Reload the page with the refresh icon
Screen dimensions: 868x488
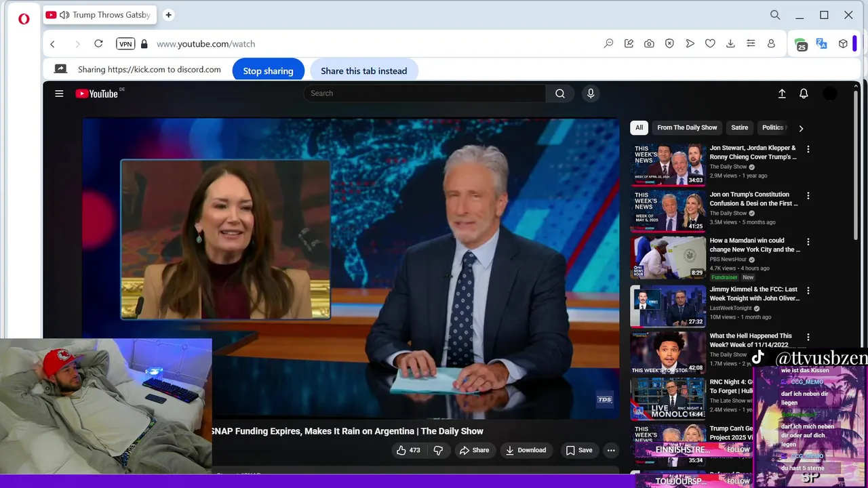pos(98,43)
